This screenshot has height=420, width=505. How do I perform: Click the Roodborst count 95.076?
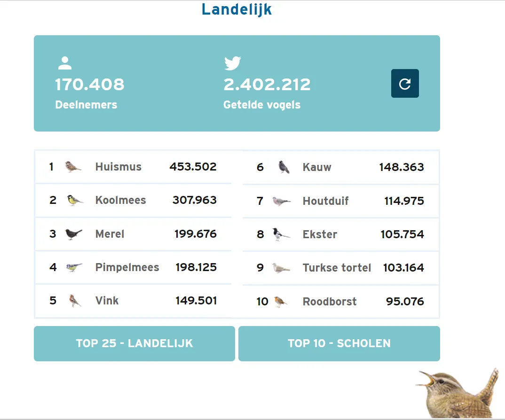click(405, 302)
